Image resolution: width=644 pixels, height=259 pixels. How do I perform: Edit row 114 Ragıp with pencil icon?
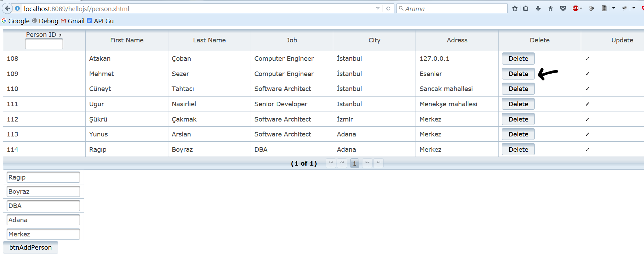click(x=587, y=149)
